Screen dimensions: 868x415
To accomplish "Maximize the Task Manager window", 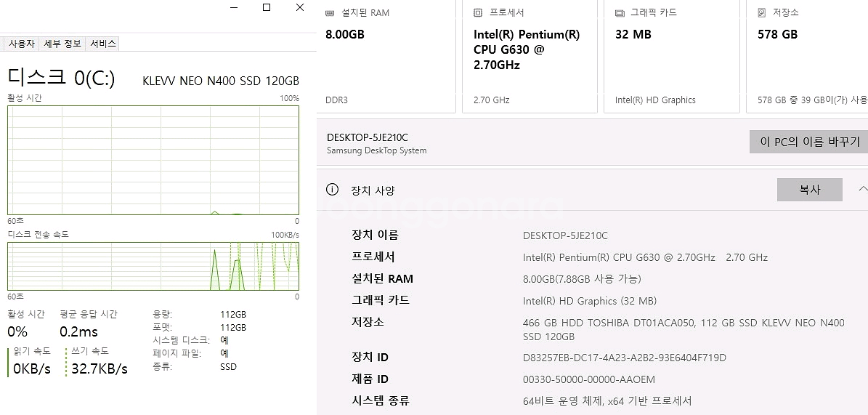I will coord(267,8).
